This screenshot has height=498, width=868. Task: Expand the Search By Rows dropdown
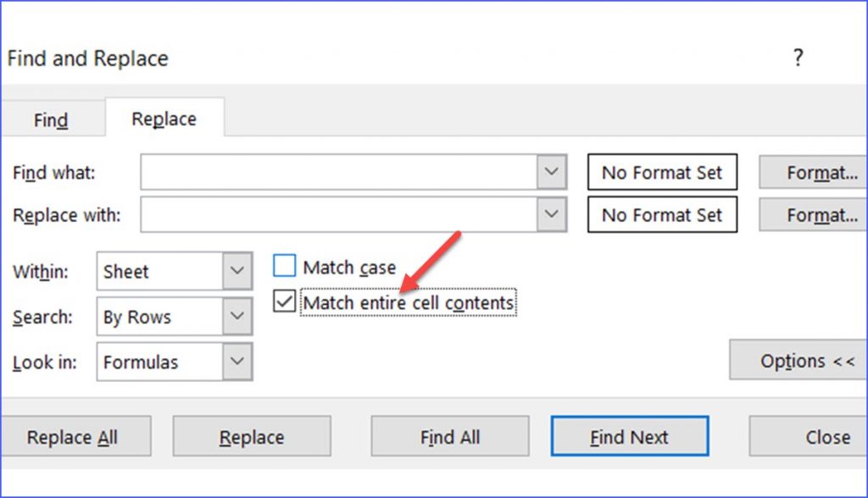click(x=236, y=317)
